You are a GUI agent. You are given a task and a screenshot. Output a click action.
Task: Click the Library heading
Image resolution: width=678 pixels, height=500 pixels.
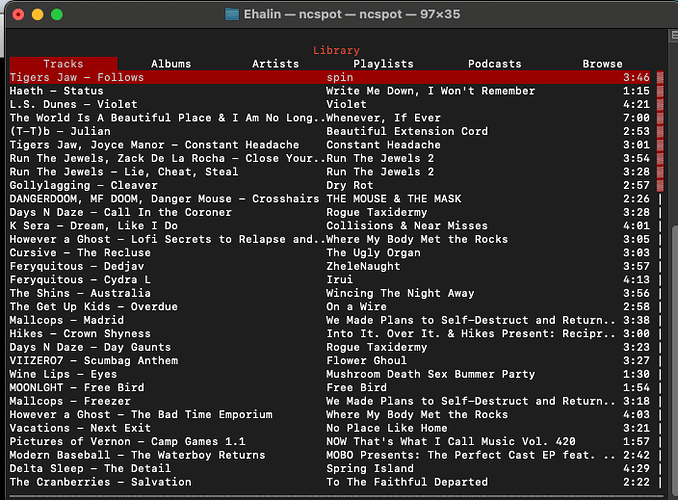point(336,50)
